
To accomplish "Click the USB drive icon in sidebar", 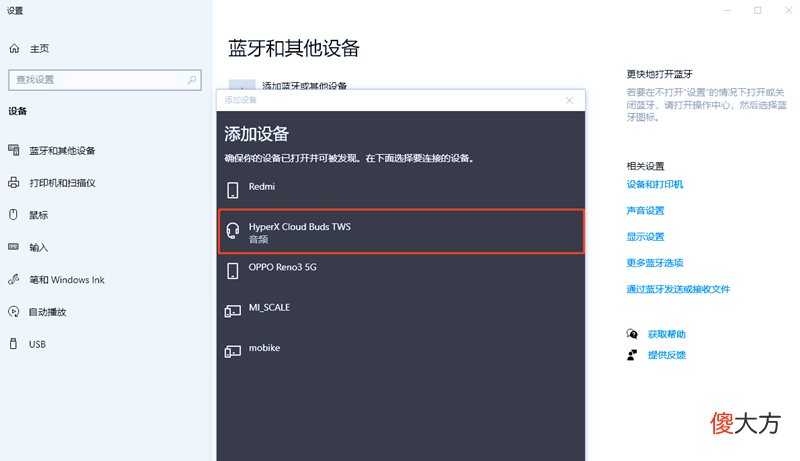I will pyautogui.click(x=14, y=344).
